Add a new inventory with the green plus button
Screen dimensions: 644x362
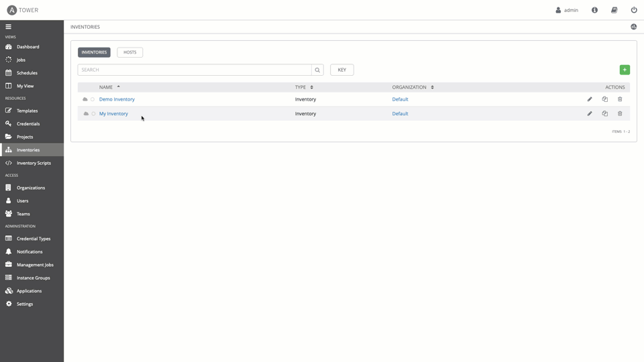625,70
